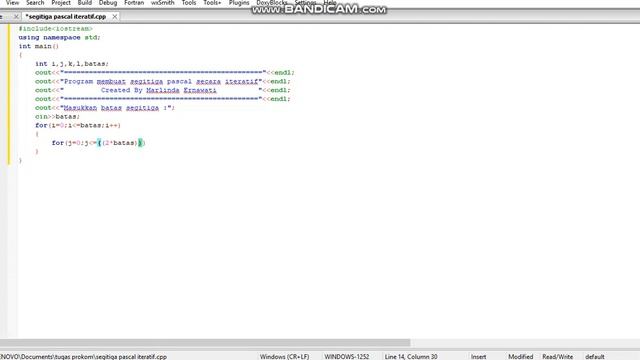Open the Project menu
640x360 pixels.
(61, 3)
